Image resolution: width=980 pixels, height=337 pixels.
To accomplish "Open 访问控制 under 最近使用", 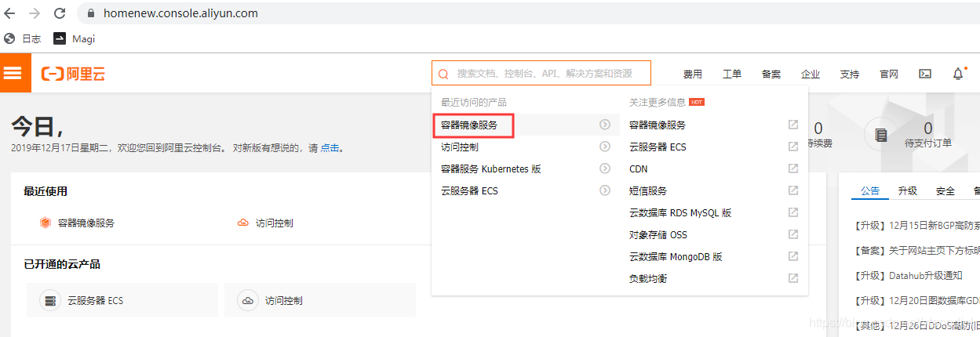I will [x=275, y=223].
